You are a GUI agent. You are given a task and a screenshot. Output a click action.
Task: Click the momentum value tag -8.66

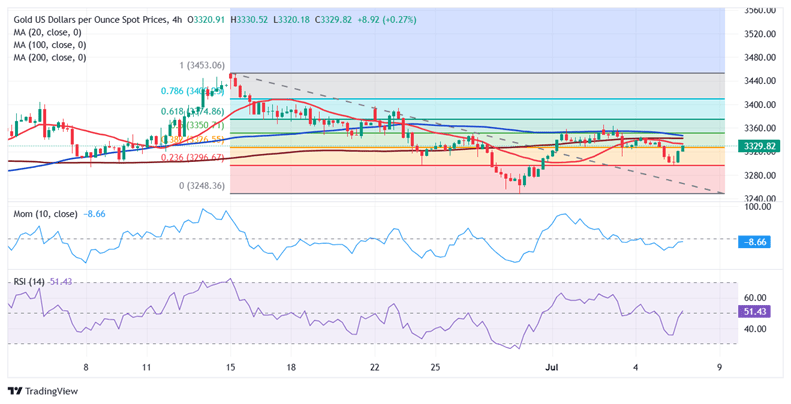(755, 242)
